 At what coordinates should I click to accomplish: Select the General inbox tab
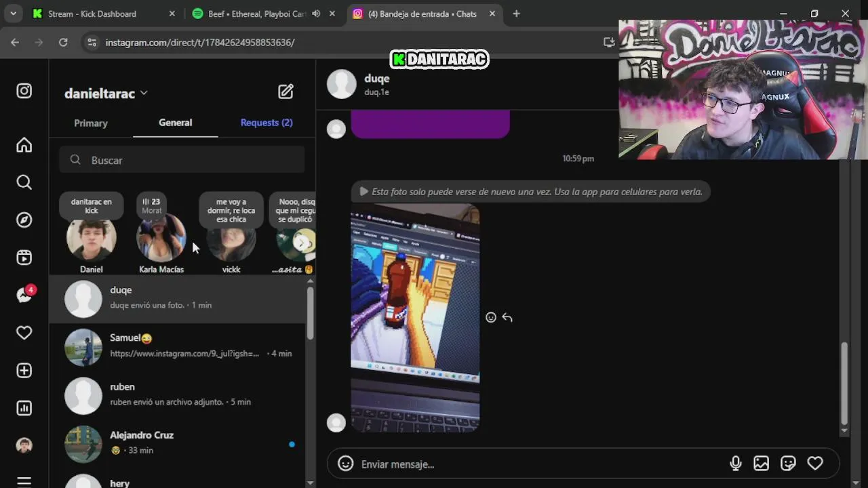[176, 123]
